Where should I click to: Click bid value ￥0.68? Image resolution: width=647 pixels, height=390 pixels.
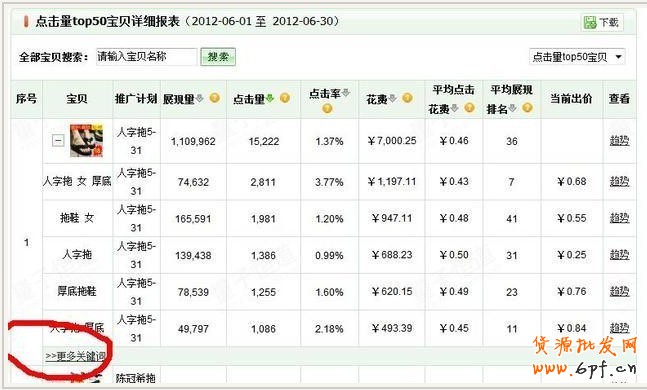coord(571,181)
